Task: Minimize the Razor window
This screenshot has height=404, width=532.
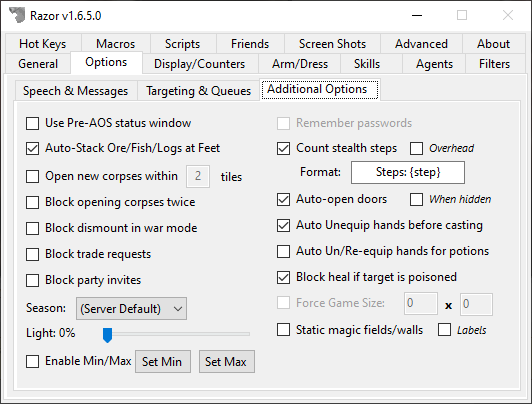Action: click(417, 15)
